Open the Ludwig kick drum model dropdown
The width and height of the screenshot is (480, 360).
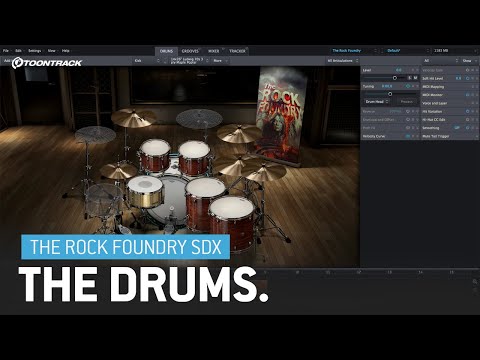(189, 61)
